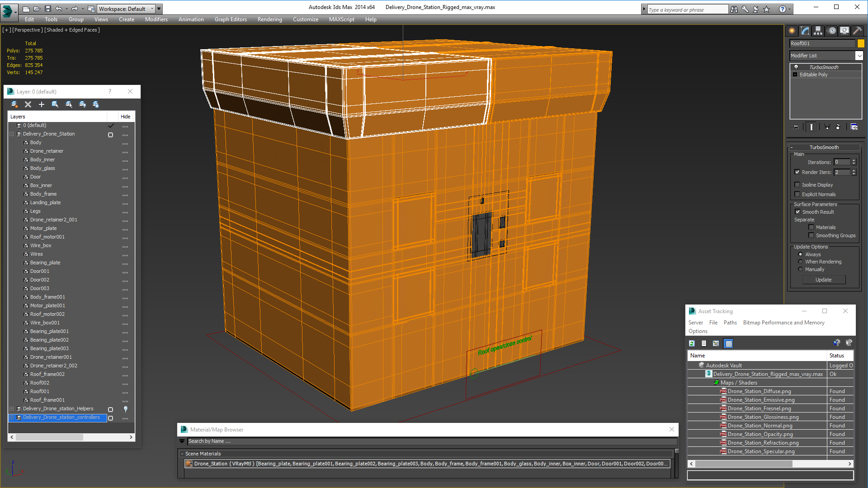Uncheck Smooth Result checkbox
This screenshot has height=488, width=868.
tap(797, 212)
